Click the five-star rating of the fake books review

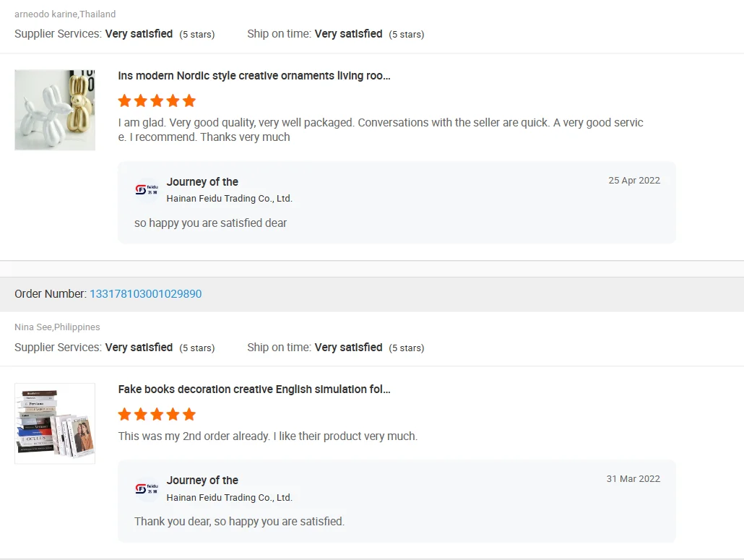157,414
